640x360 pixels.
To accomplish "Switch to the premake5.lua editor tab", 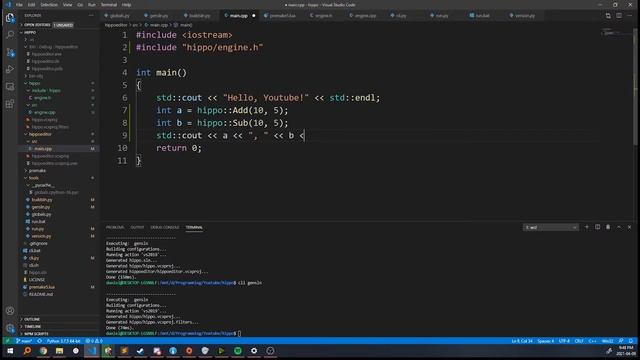I will (x=282, y=16).
